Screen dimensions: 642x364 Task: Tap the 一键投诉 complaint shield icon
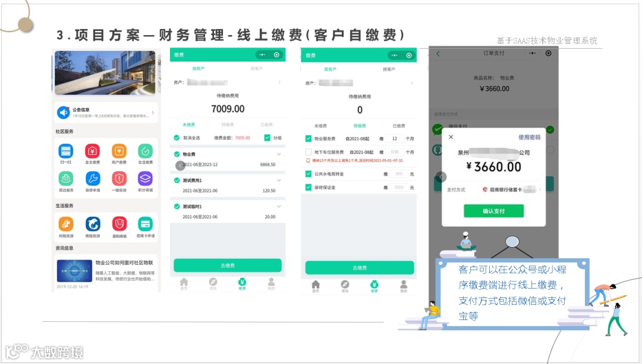pos(119,179)
